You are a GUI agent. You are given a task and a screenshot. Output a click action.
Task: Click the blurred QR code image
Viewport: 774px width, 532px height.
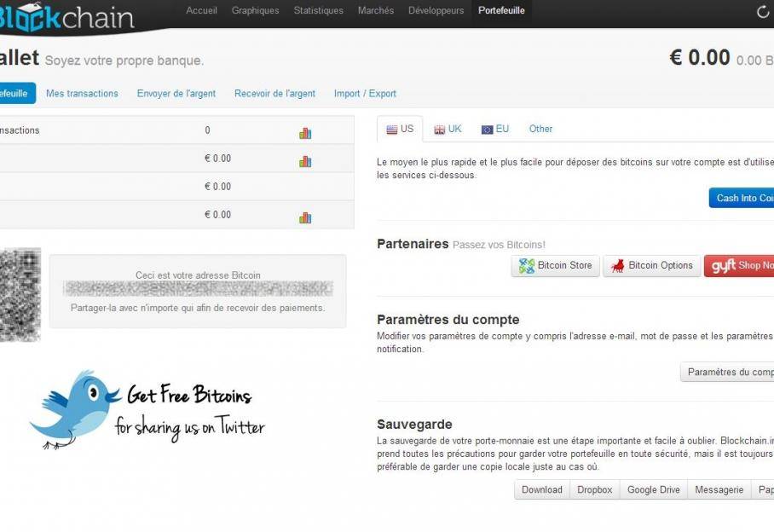[x=20, y=295]
